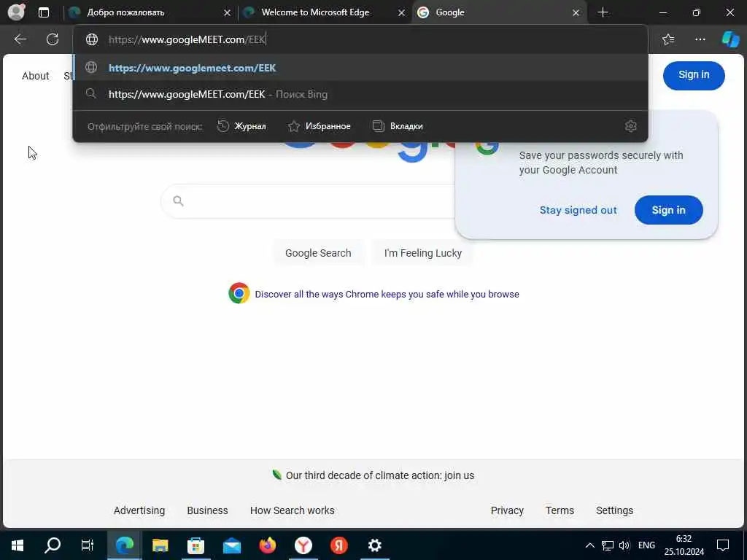The height and width of the screenshot is (560, 747).
Task: Open the red Yandex Я taskbar icon
Action: 338,545
